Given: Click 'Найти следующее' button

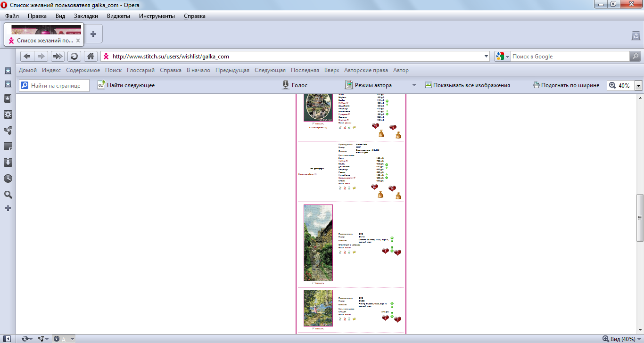Looking at the screenshot, I should coord(126,85).
